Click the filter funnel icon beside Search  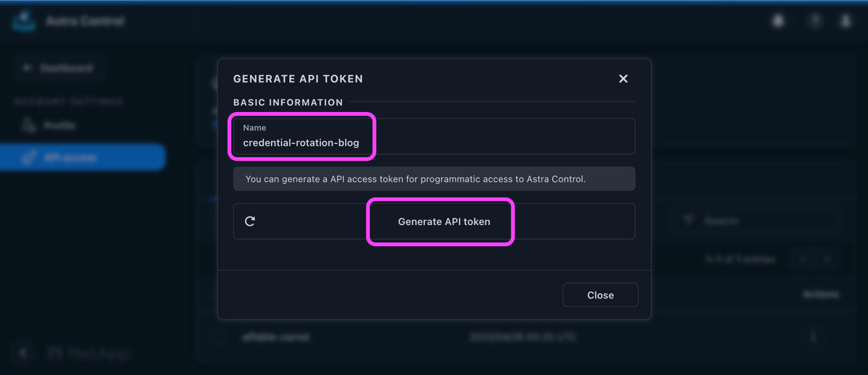688,220
